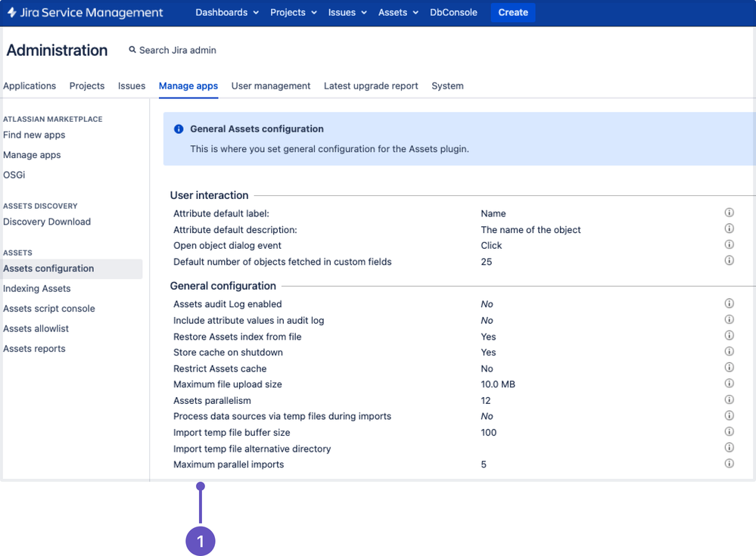Open the Issues dropdown in top navigation
The image size is (756, 556).
point(347,13)
